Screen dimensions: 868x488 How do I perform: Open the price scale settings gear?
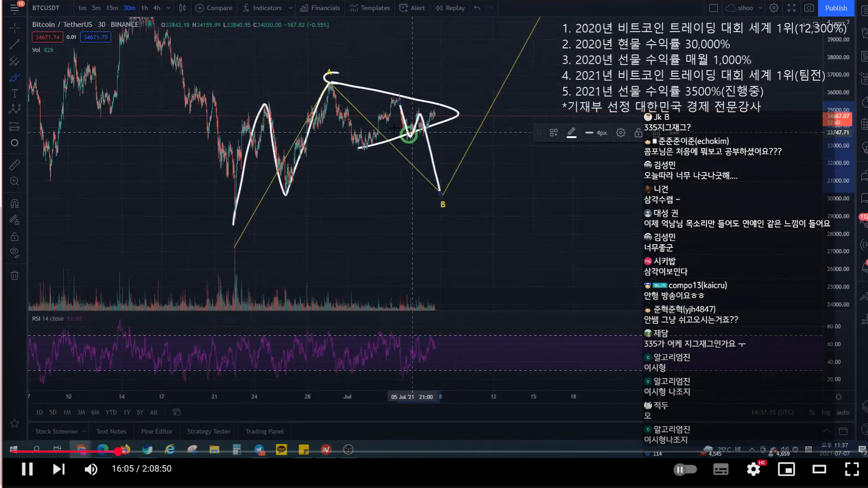pyautogui.click(x=839, y=397)
